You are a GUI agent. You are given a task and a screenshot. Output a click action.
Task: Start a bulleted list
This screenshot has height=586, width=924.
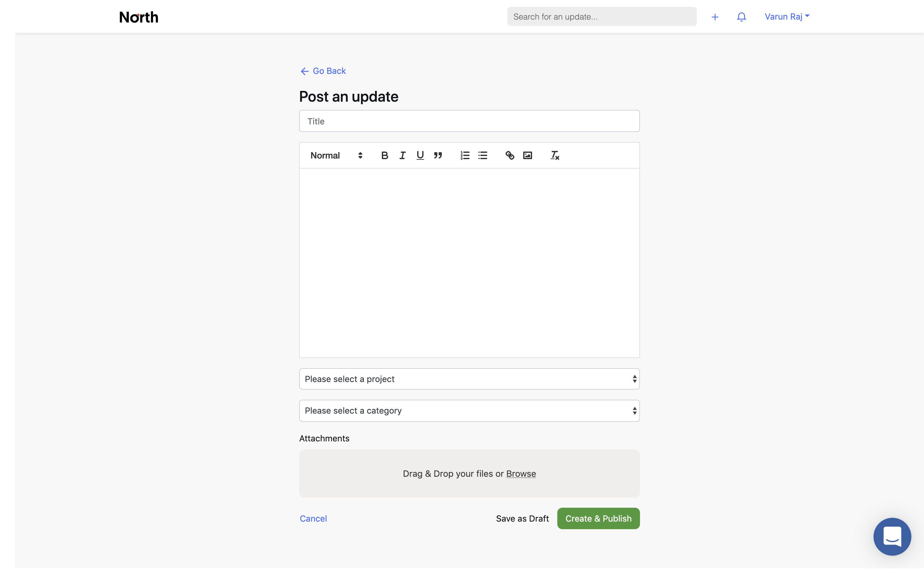483,155
